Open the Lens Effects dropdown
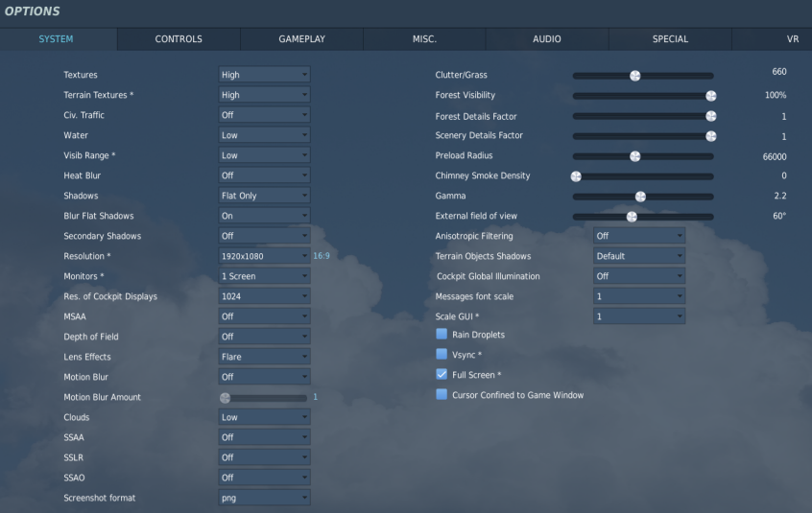The image size is (812, 513). [x=264, y=357]
